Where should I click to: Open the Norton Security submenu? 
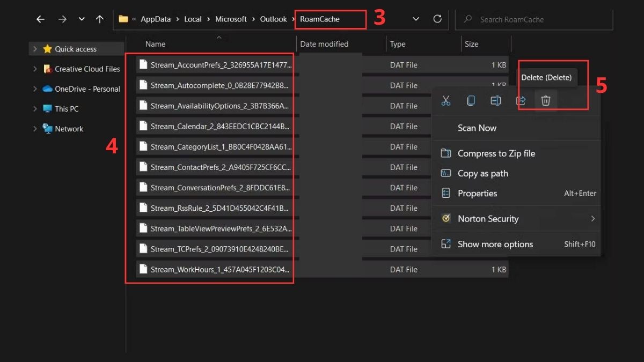488,218
